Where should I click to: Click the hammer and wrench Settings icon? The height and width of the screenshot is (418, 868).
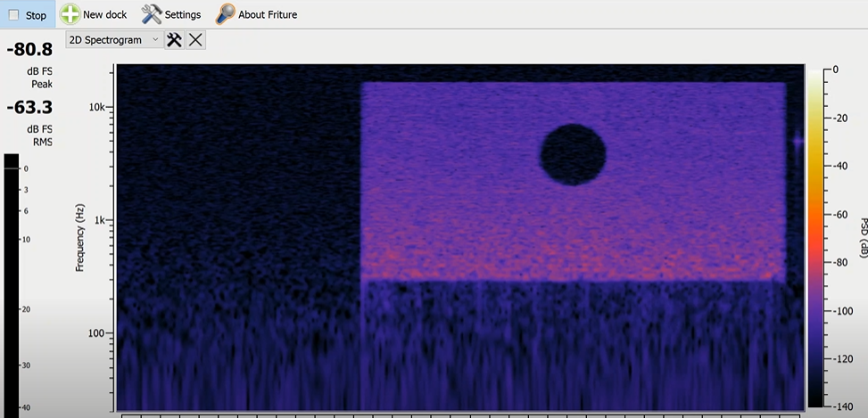click(x=151, y=14)
